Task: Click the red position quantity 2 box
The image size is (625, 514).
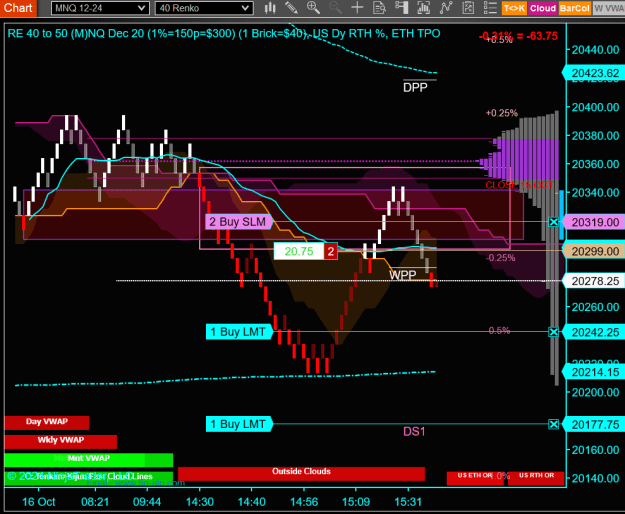Action: (330, 251)
